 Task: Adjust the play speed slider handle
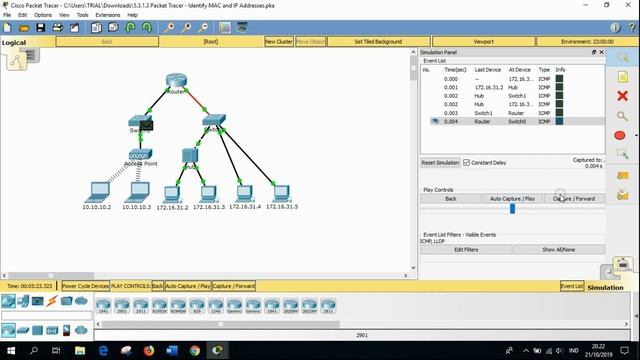point(512,209)
